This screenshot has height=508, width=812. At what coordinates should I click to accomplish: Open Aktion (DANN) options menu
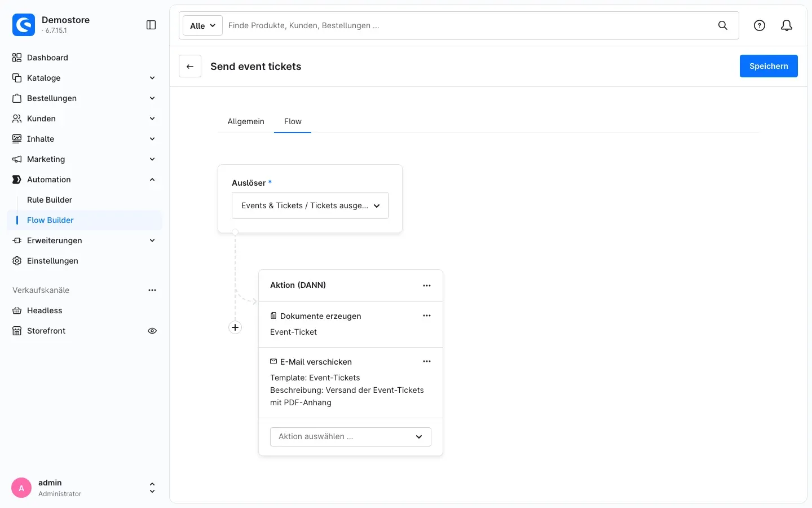coord(427,286)
